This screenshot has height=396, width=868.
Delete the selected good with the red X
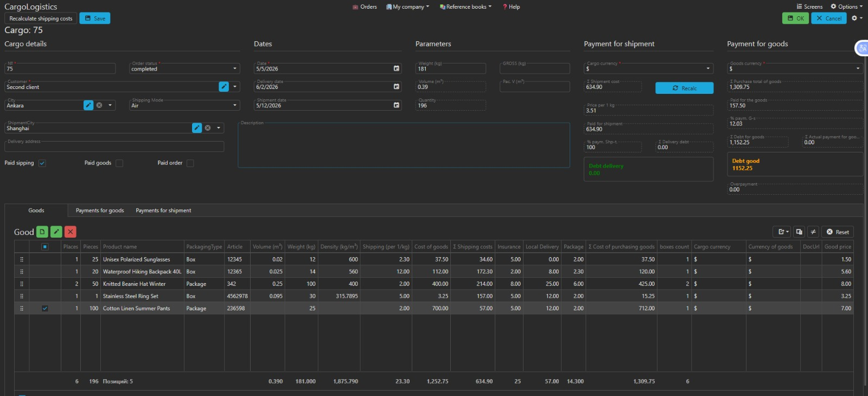pyautogui.click(x=71, y=232)
